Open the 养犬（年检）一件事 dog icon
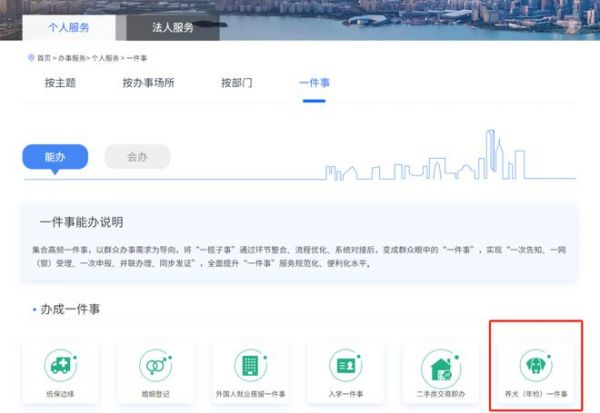The width and height of the screenshot is (600, 413). coord(533,365)
